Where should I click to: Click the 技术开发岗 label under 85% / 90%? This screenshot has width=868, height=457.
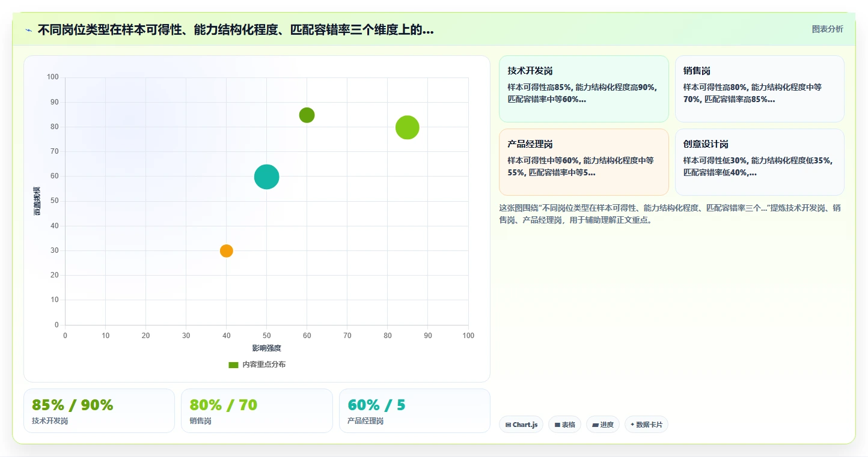50,421
